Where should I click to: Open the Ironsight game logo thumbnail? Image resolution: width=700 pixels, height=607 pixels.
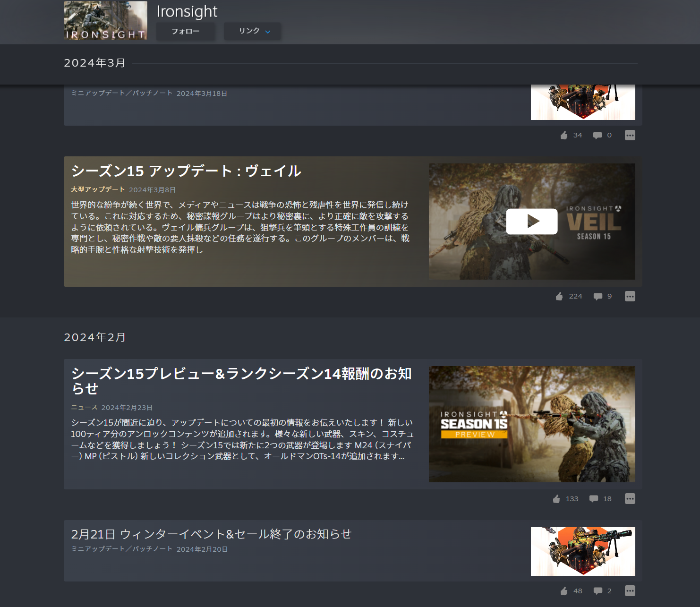click(x=105, y=20)
